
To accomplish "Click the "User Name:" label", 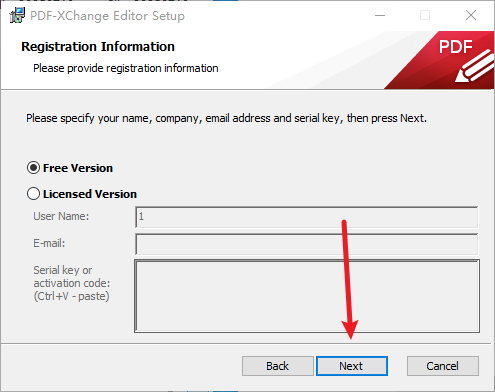I will [x=61, y=216].
